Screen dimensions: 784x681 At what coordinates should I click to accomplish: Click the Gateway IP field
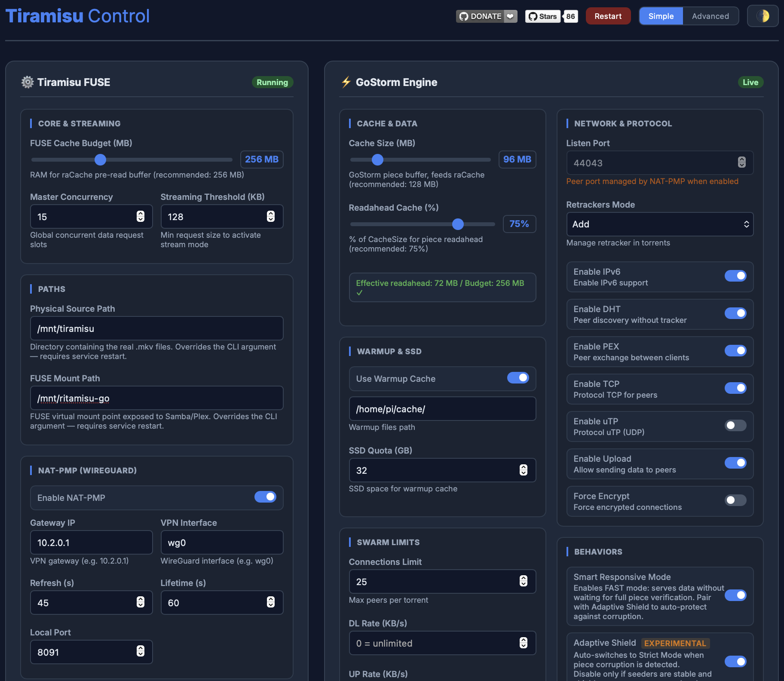coord(91,543)
